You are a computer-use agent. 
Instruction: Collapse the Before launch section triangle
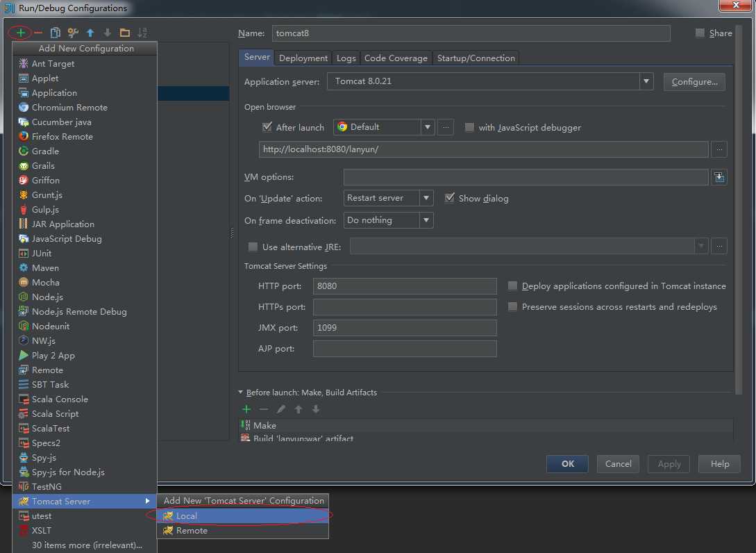(x=241, y=393)
